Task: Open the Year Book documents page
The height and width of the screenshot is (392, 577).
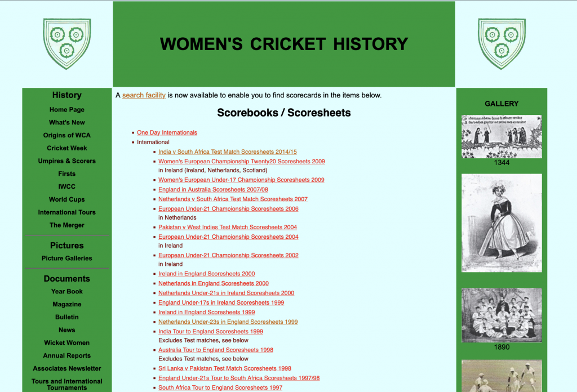Action: (67, 292)
